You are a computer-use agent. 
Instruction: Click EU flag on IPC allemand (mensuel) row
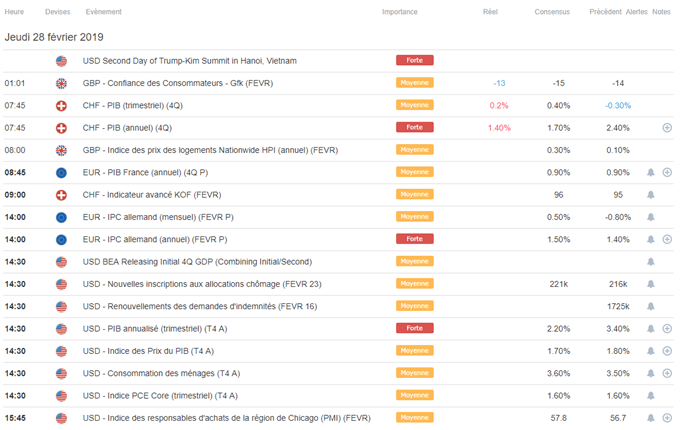pos(62,217)
